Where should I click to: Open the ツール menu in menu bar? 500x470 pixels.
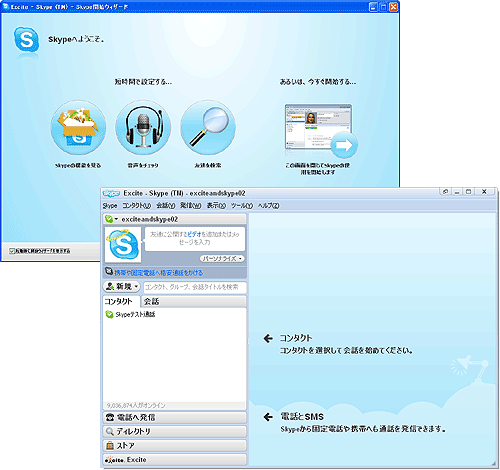tap(242, 206)
